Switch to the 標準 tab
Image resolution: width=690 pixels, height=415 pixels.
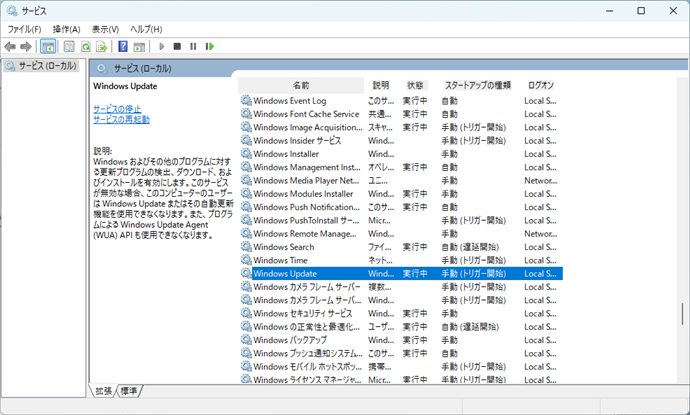coord(130,391)
